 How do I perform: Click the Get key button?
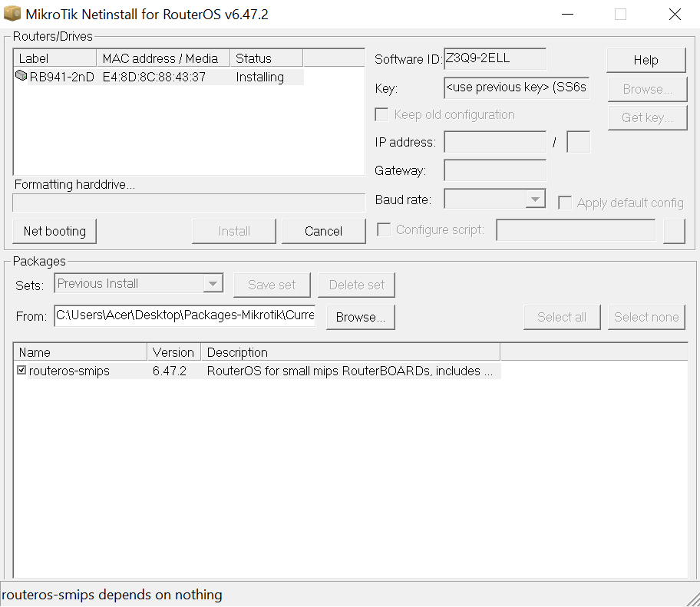pyautogui.click(x=647, y=117)
